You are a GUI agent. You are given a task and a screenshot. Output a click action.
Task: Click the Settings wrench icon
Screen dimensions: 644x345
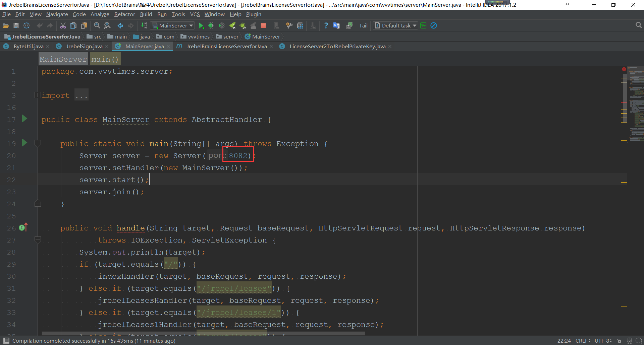pyautogui.click(x=289, y=26)
